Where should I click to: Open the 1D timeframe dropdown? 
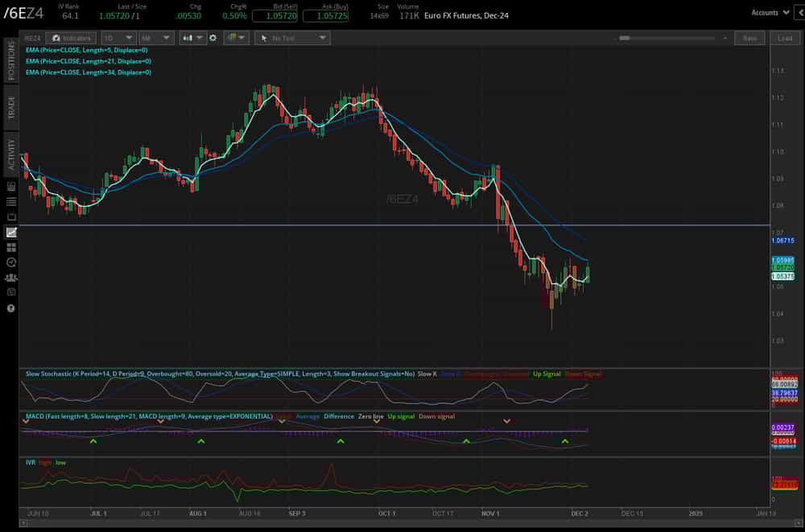118,37
